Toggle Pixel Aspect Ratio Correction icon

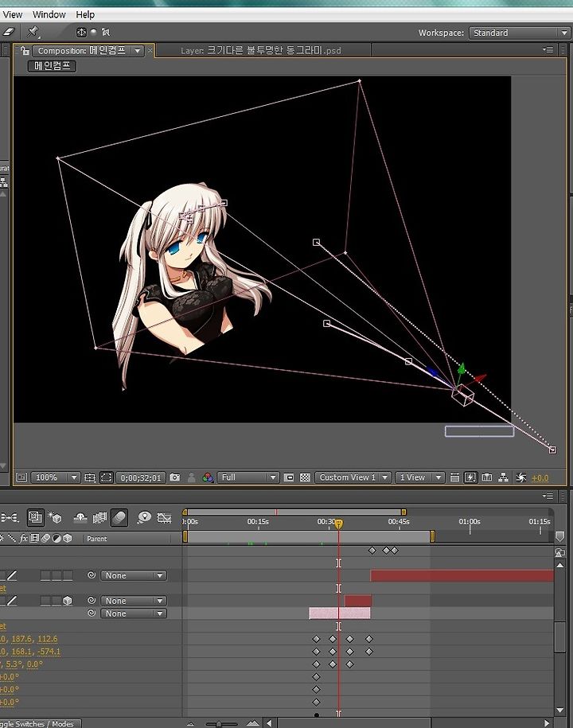click(x=454, y=477)
